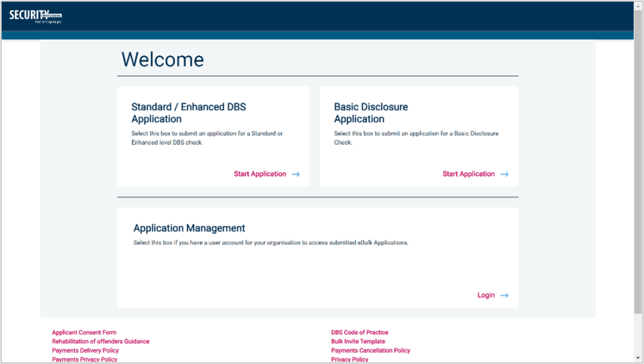Start the Standard / Enhanced DBS application
The image size is (644, 364).
260,174
